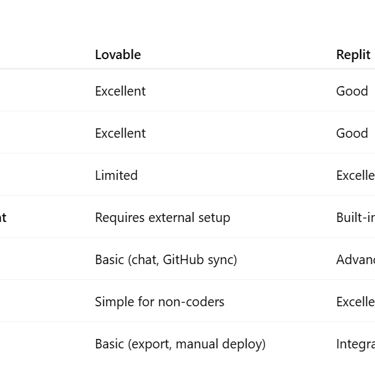Select the Basic (export, manual deploy) cell

(x=180, y=344)
